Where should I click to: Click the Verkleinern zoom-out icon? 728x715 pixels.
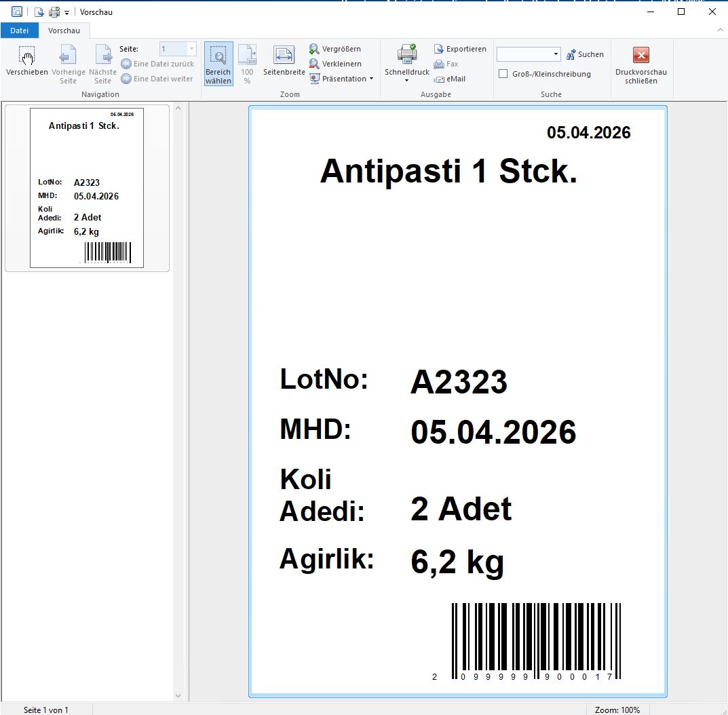pyautogui.click(x=314, y=64)
